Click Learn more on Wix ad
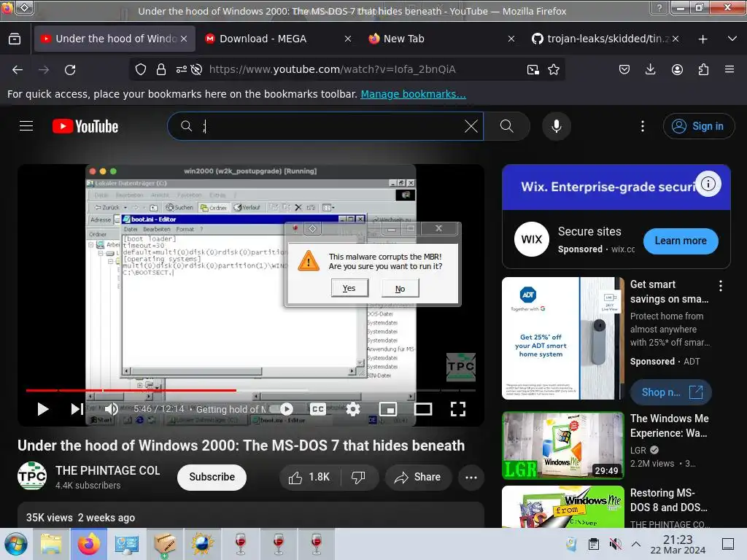 pos(681,241)
